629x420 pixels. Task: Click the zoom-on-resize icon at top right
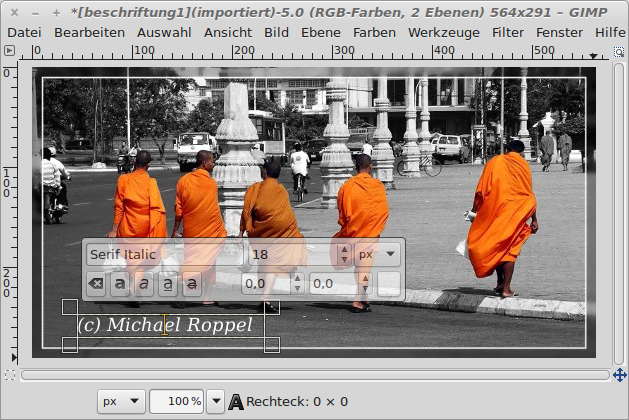pyautogui.click(x=620, y=51)
